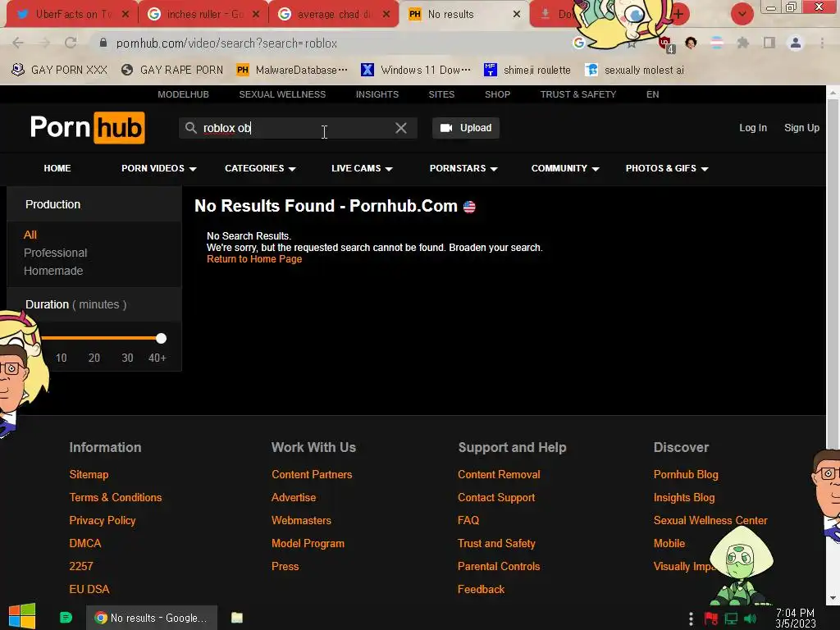The width and height of the screenshot is (840, 630).
Task: Open the Parental Controls footer link
Action: 499,566
